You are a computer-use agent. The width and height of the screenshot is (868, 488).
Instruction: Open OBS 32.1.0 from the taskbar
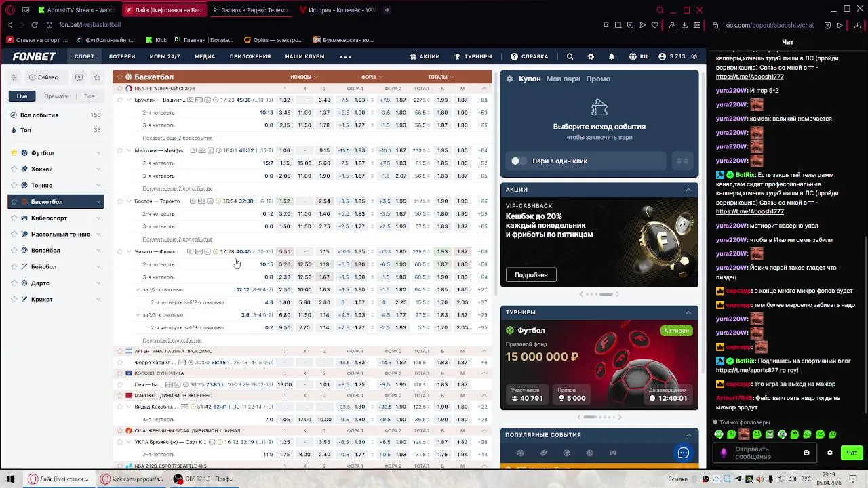(203, 479)
